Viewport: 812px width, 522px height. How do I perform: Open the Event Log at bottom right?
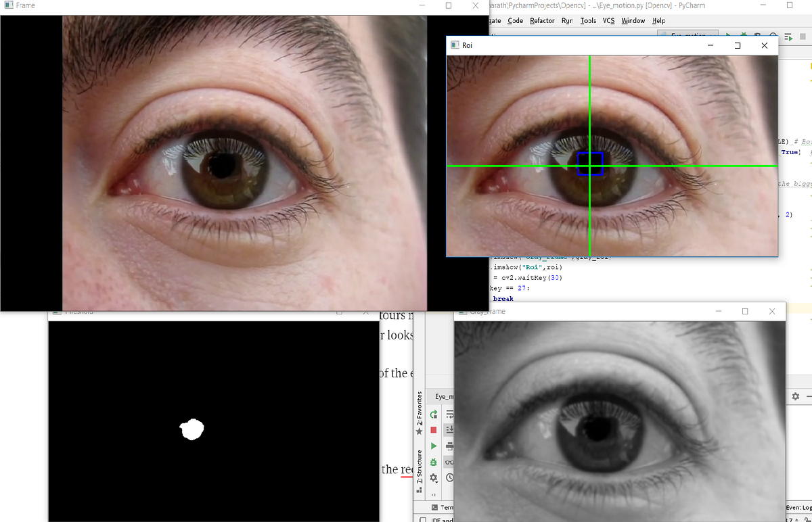coord(799,507)
